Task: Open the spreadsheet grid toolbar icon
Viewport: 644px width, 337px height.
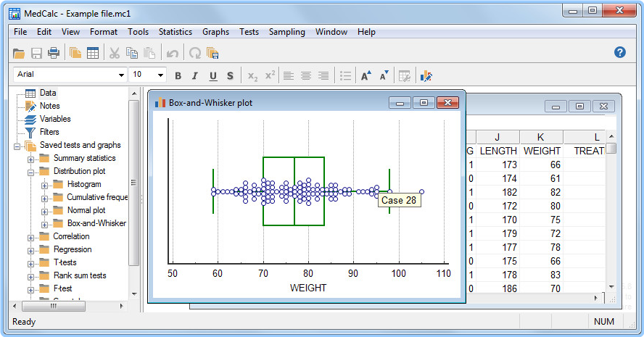Action: click(93, 53)
